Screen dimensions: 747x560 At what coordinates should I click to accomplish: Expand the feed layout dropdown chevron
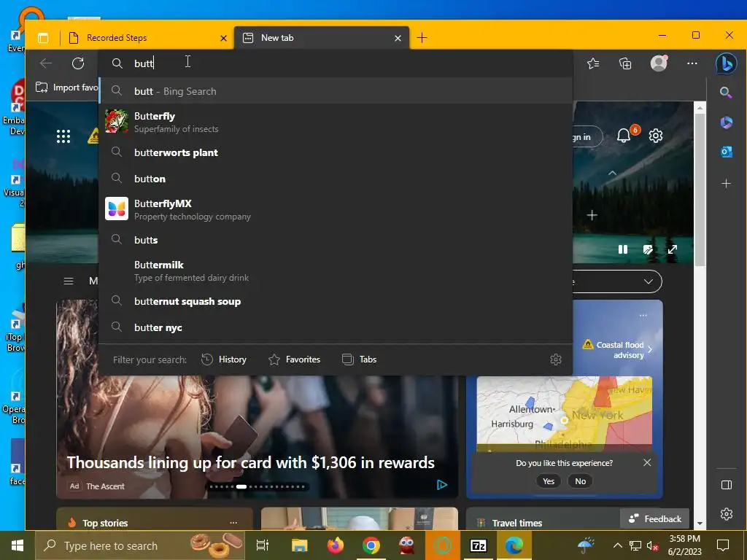point(648,281)
